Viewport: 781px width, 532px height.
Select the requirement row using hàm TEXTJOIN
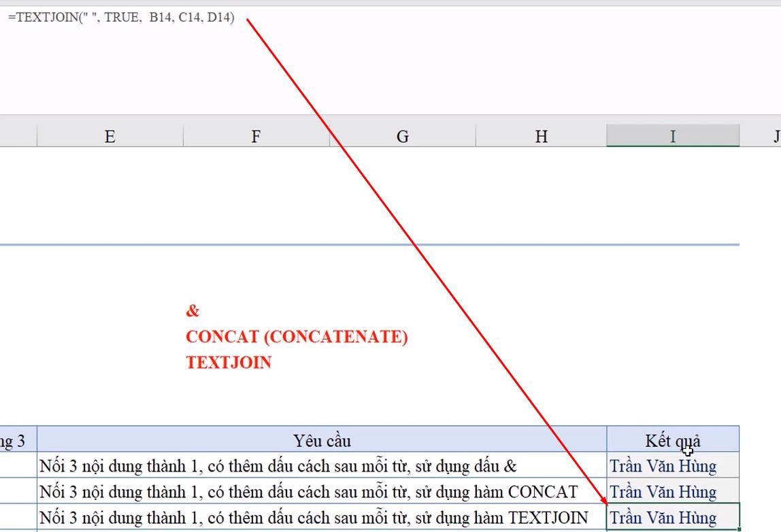[x=322, y=517]
